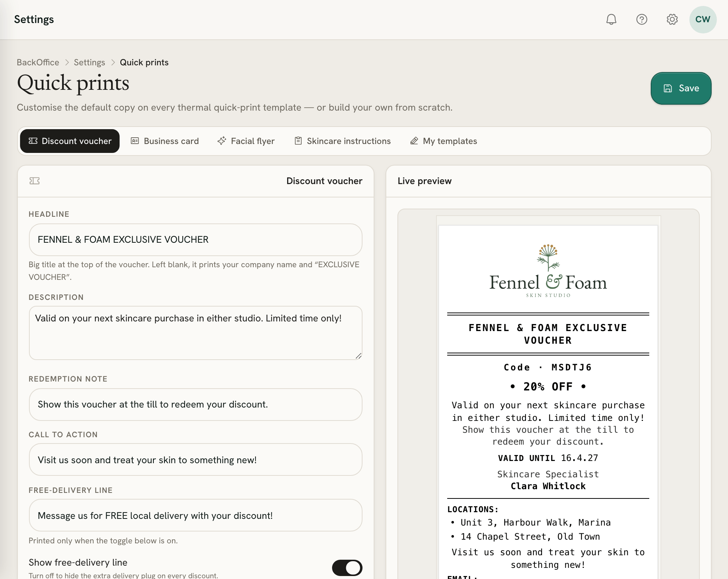Click '20% OFF' in the preview

548,387
